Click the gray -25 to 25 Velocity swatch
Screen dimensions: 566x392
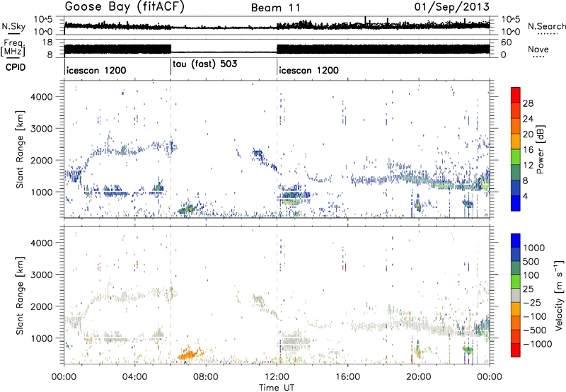pyautogui.click(x=516, y=295)
